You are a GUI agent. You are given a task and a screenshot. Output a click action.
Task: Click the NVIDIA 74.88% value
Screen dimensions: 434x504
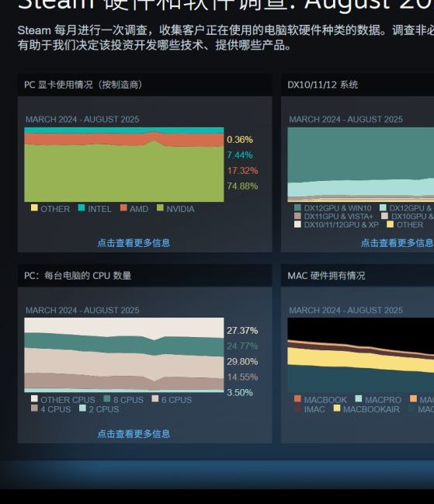tap(242, 186)
